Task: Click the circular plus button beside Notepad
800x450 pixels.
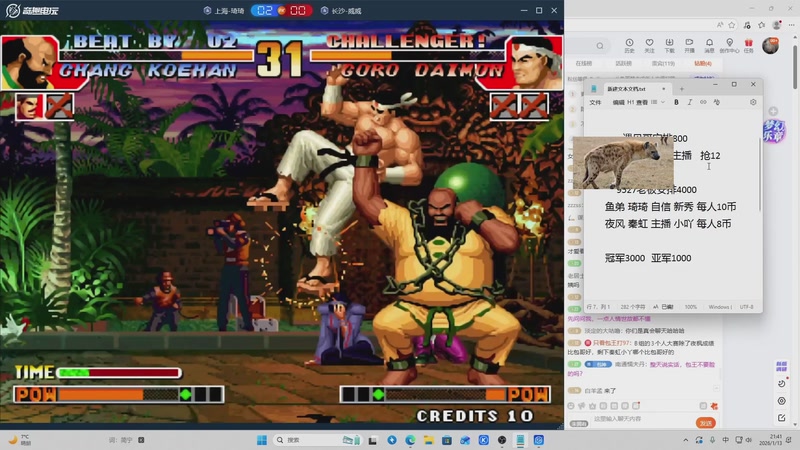Action: click(x=773, y=111)
